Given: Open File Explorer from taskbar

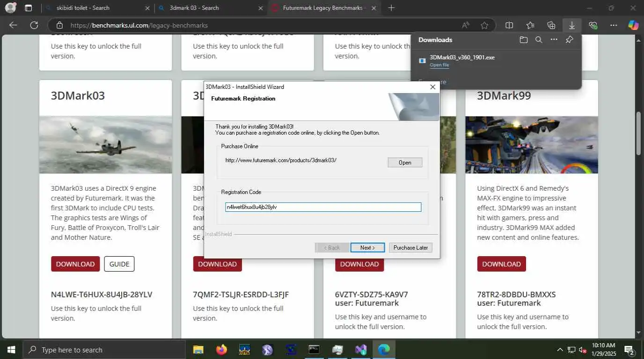Looking at the screenshot, I should 198,350.
